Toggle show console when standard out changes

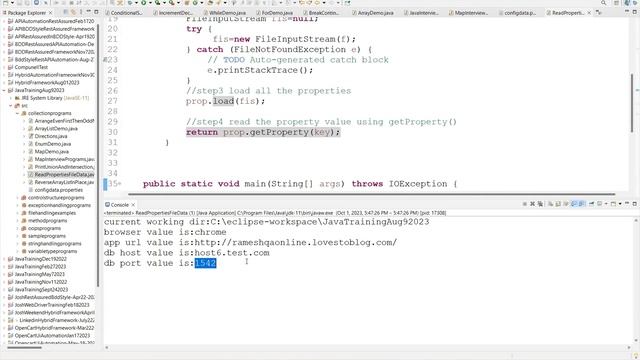[573, 204]
